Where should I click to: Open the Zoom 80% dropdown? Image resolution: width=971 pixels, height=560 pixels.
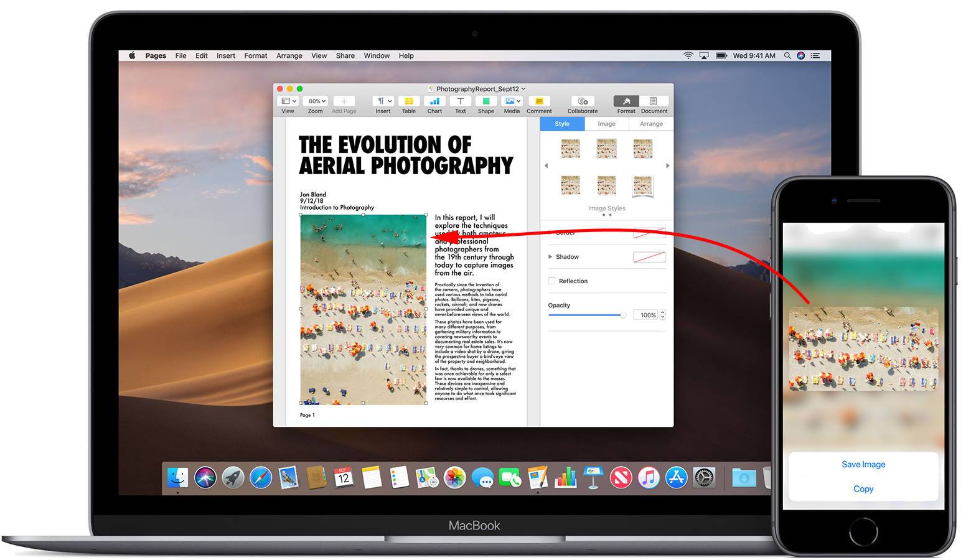(316, 101)
